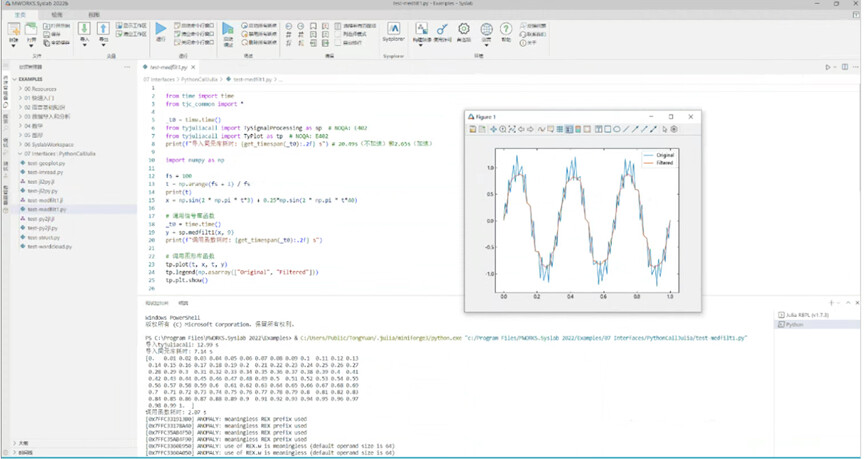Click the save figure icon in Figure 1
864x459 pixels.
(x=473, y=129)
